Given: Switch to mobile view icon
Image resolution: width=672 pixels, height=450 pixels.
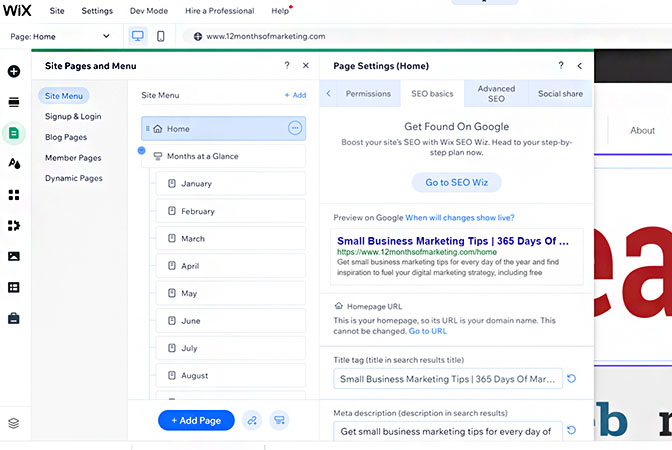Looking at the screenshot, I should click(x=161, y=36).
